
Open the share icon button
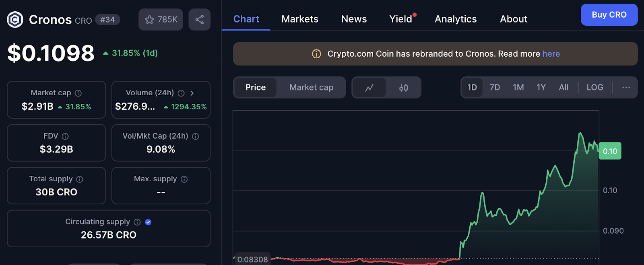tap(199, 20)
